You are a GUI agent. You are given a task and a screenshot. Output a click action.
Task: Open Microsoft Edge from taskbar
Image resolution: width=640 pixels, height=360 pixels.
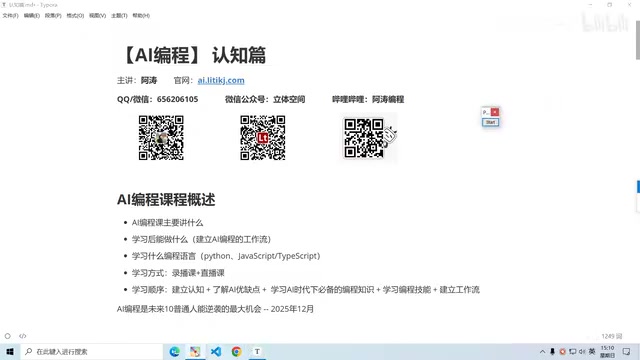coord(175,351)
